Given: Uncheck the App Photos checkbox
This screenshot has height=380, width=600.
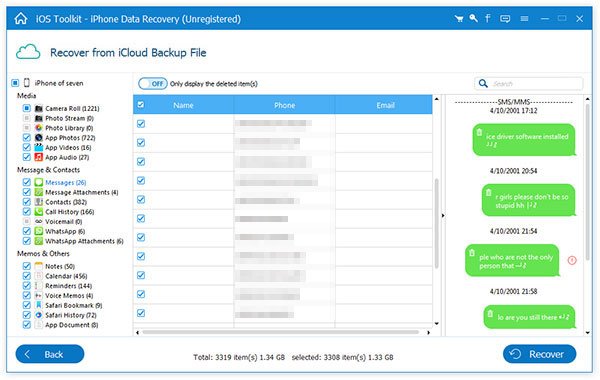Looking at the screenshot, I should tap(26, 138).
